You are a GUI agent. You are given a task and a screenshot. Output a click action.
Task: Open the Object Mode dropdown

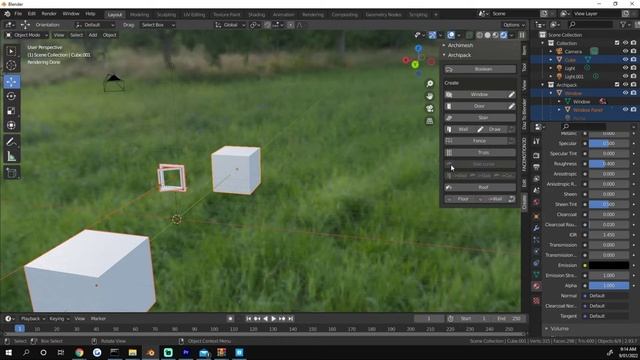coord(27,35)
